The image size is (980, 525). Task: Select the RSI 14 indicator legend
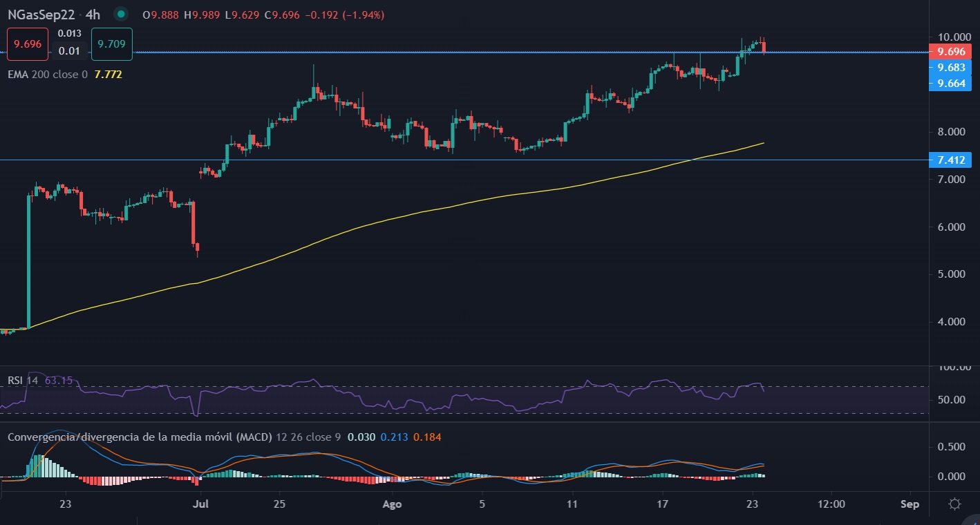(23, 381)
